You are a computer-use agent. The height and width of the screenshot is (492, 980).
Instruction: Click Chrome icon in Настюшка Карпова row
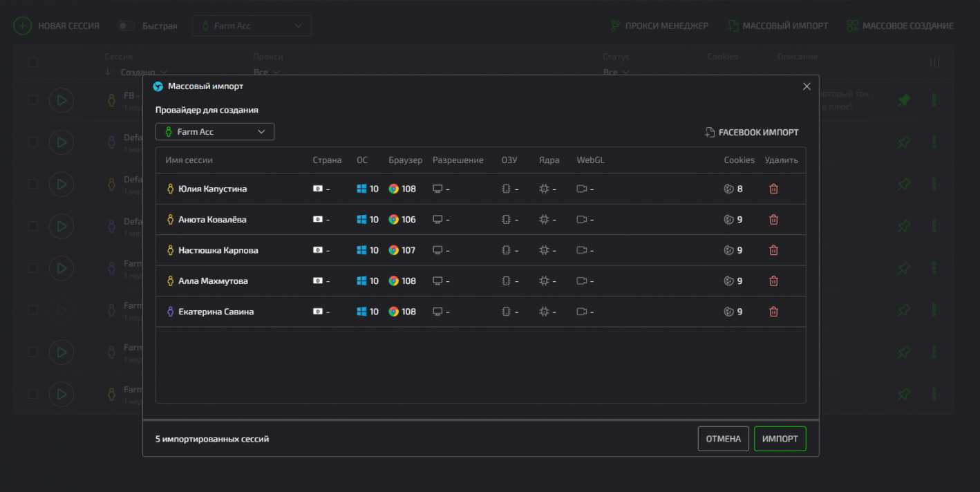click(x=393, y=250)
